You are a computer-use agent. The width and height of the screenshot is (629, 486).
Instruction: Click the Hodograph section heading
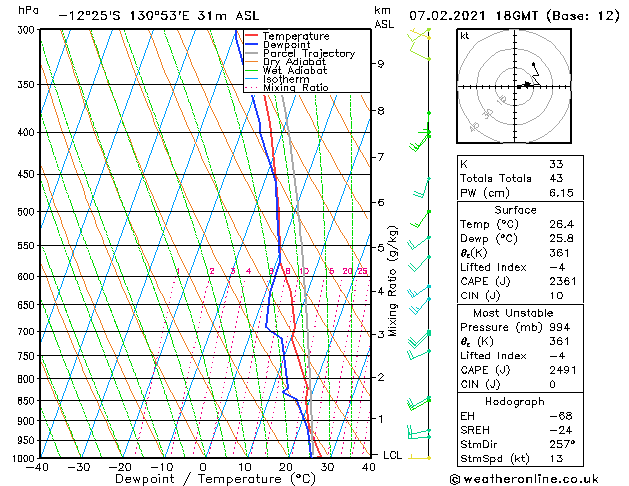pyautogui.click(x=515, y=402)
